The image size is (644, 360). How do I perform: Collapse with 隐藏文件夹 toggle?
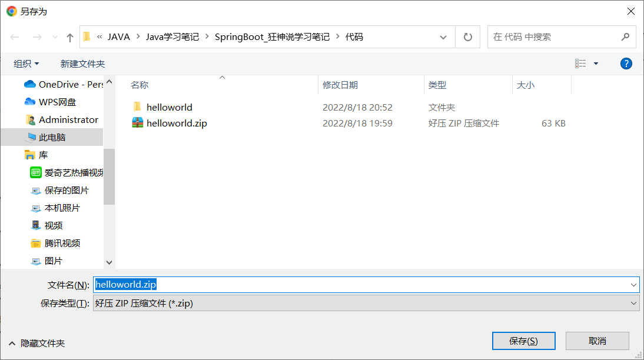point(37,343)
